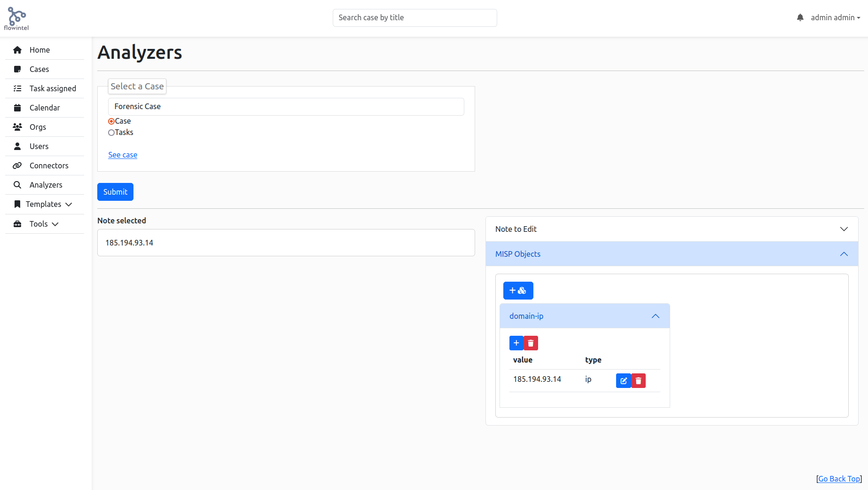Screen dimensions: 868x490
Task: Collapse the MISP Objects section
Action: pyautogui.click(x=672, y=254)
